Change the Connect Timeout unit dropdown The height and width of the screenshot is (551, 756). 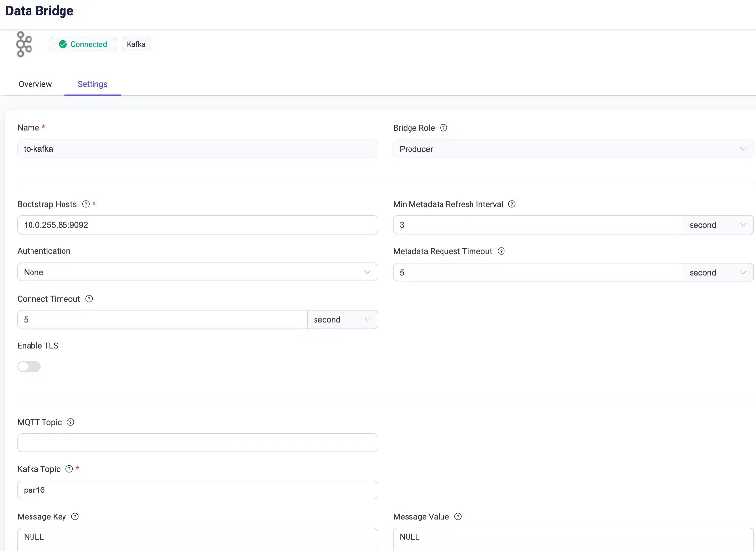pyautogui.click(x=342, y=320)
